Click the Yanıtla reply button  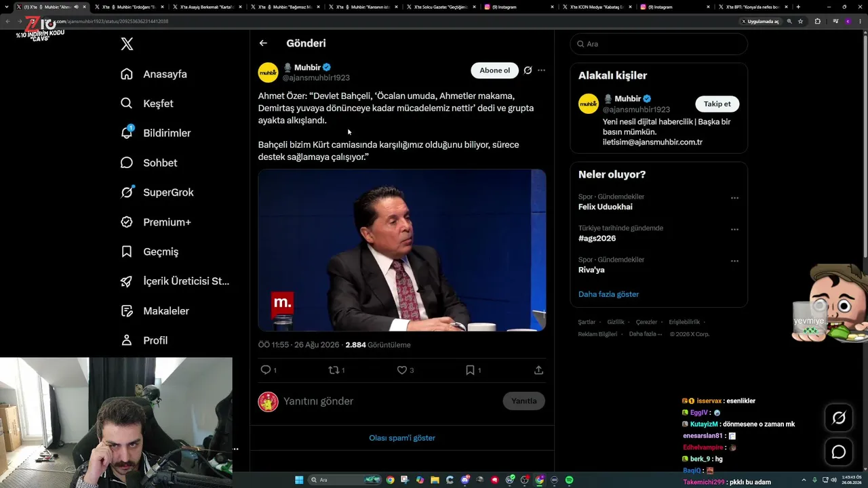pos(524,401)
